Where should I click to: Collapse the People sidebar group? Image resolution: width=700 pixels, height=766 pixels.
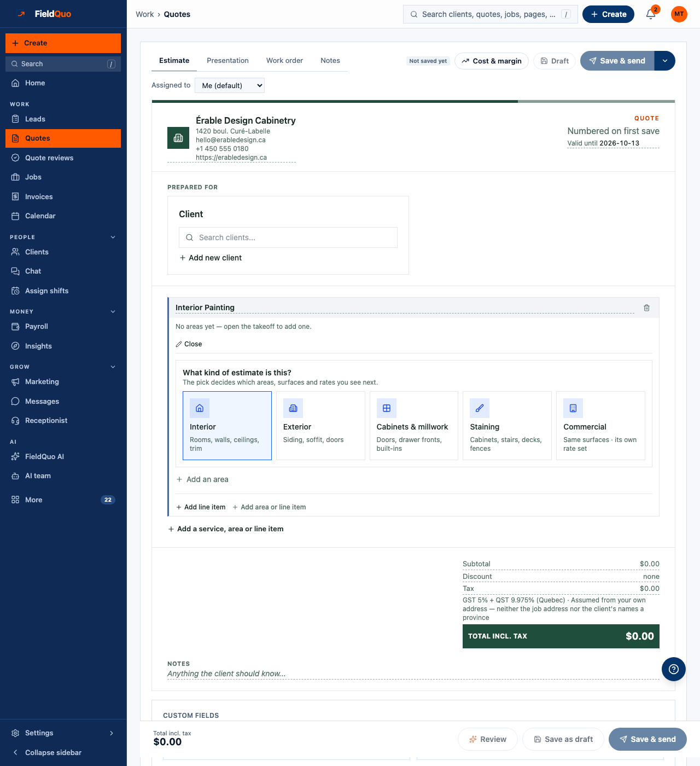[x=113, y=237]
